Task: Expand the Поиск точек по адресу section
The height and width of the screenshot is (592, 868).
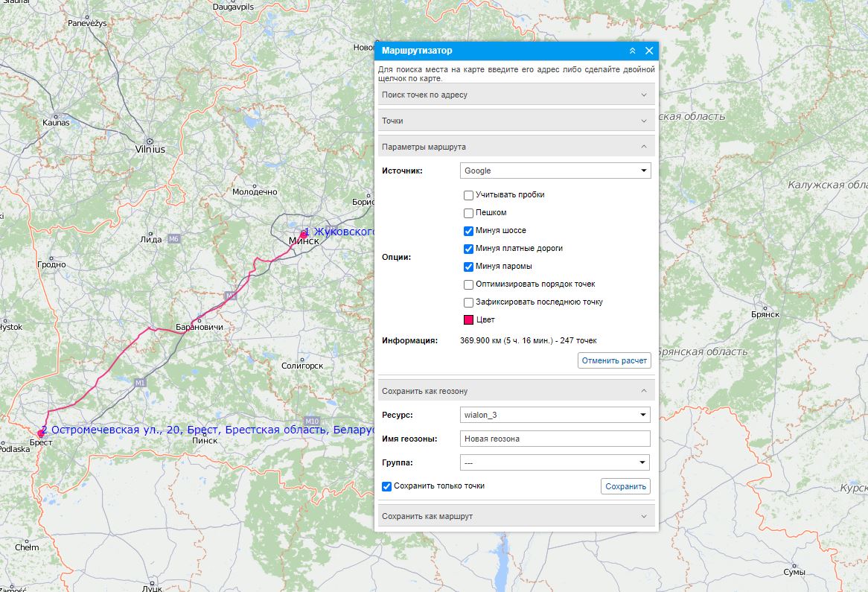Action: pos(516,95)
